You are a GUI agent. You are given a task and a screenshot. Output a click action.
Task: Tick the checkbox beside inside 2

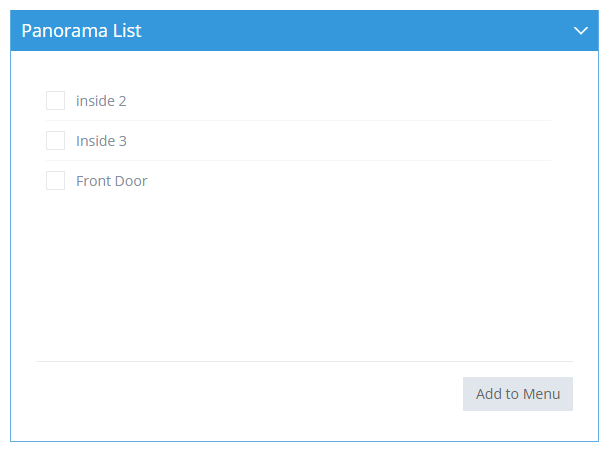pos(56,101)
